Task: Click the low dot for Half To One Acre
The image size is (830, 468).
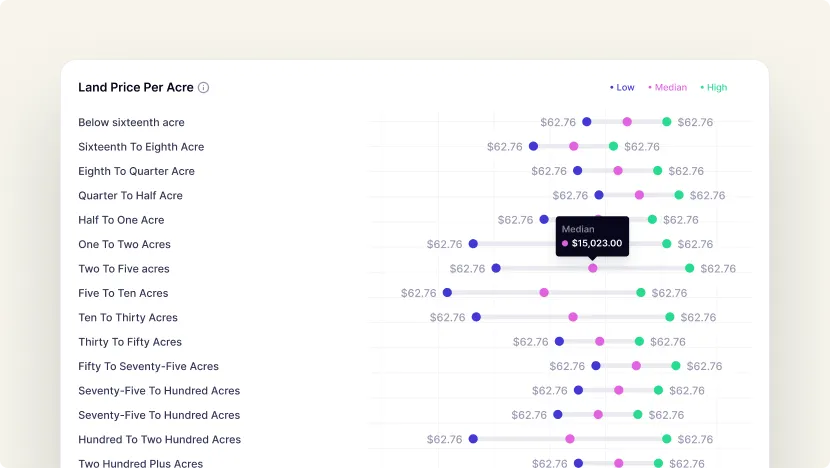Action: click(x=544, y=220)
